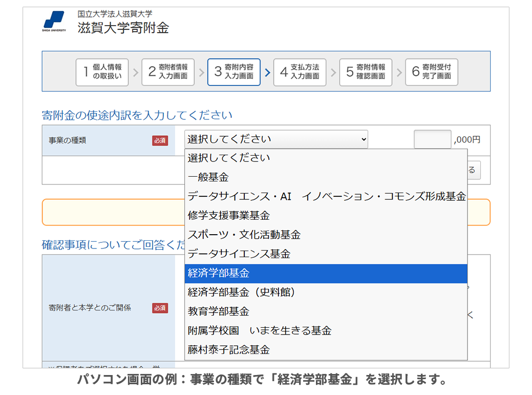Select current step 3 寄附内容入力画面
Viewport: 532px width, 395px height.
tap(234, 72)
